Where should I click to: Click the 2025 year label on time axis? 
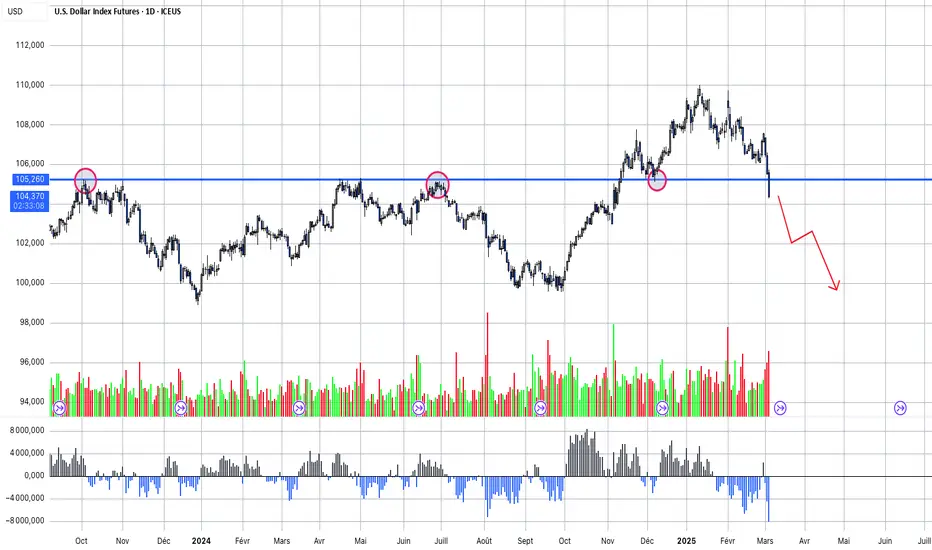click(x=687, y=540)
